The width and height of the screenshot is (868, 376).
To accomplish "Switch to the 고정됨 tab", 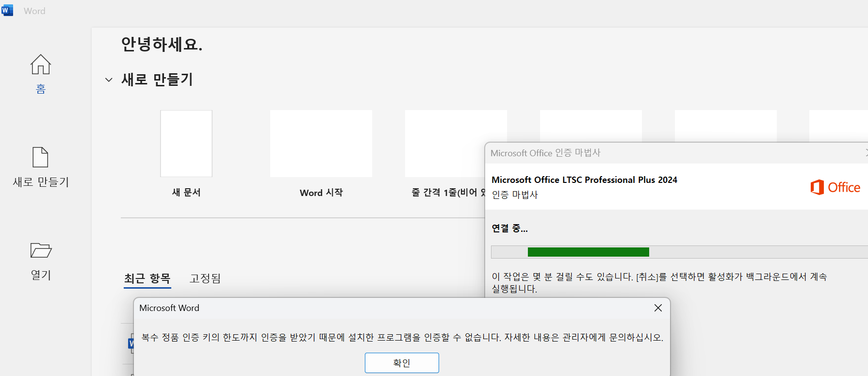I will (205, 278).
